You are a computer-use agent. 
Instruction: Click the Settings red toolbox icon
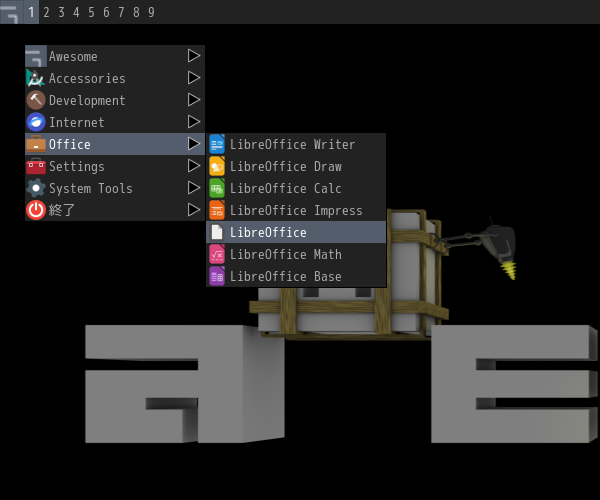click(36, 166)
